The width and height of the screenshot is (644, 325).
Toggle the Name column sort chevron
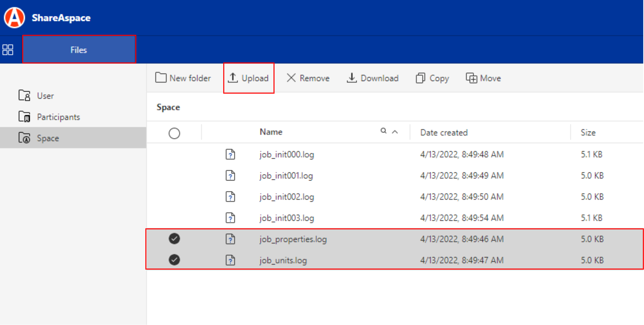click(x=394, y=132)
